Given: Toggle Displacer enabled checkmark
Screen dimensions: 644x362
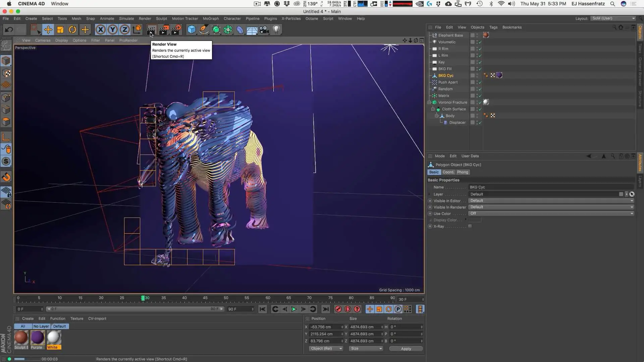Looking at the screenshot, I should click(x=480, y=122).
